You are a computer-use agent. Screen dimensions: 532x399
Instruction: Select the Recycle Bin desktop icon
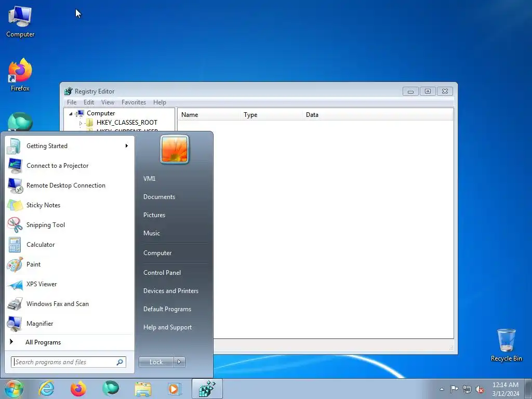click(506, 345)
